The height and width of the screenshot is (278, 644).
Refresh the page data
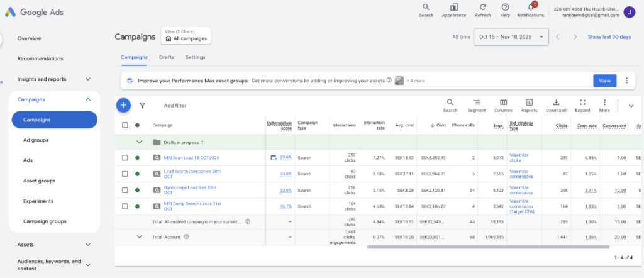[x=483, y=10]
